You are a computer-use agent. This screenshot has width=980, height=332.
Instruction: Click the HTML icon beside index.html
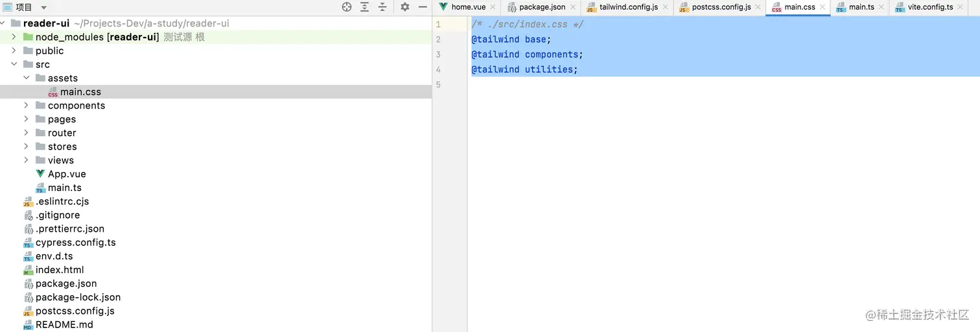(x=28, y=270)
